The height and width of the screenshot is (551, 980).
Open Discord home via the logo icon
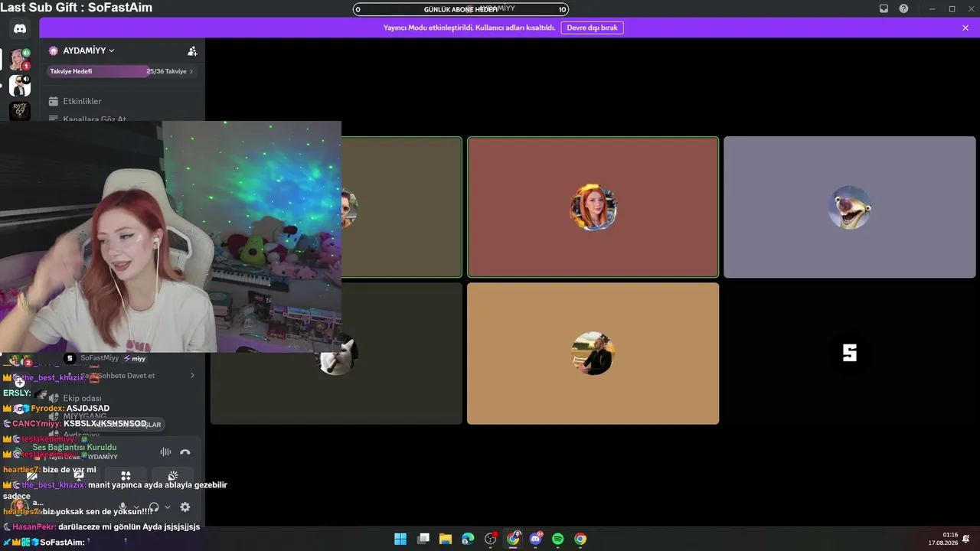20,29
